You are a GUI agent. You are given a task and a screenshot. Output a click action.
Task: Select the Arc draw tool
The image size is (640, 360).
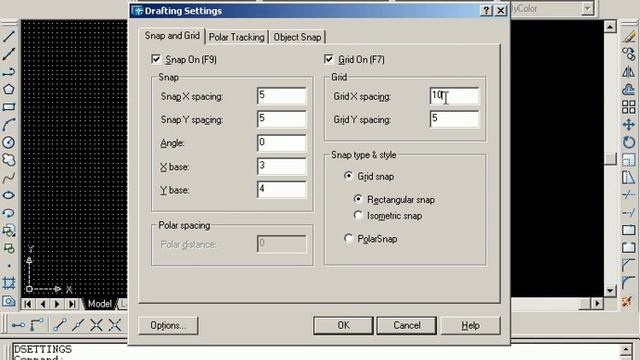pos(9,124)
